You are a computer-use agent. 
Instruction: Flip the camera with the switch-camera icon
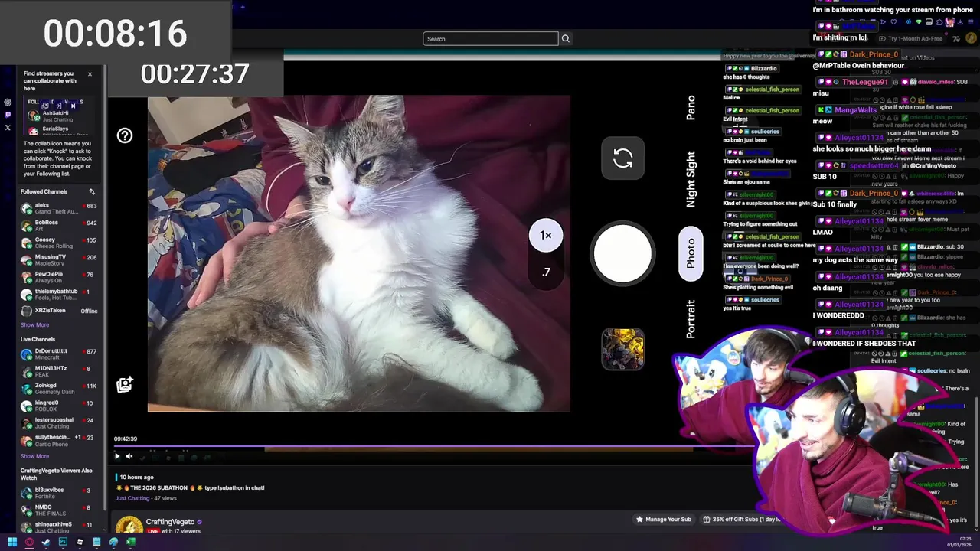coord(622,158)
